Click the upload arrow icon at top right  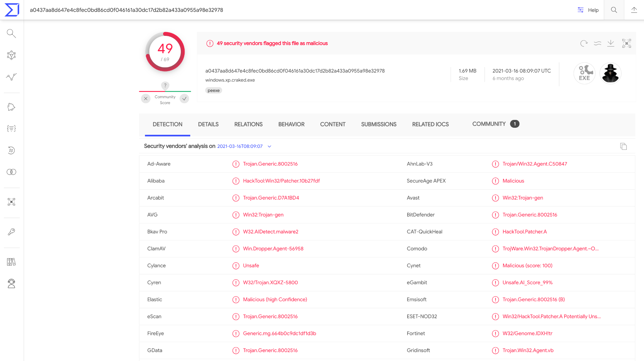pos(634,10)
